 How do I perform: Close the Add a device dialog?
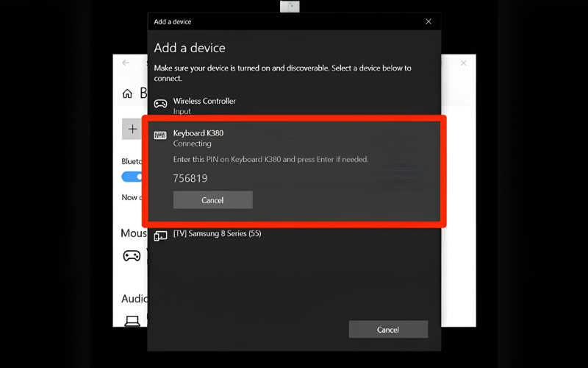[x=429, y=21]
